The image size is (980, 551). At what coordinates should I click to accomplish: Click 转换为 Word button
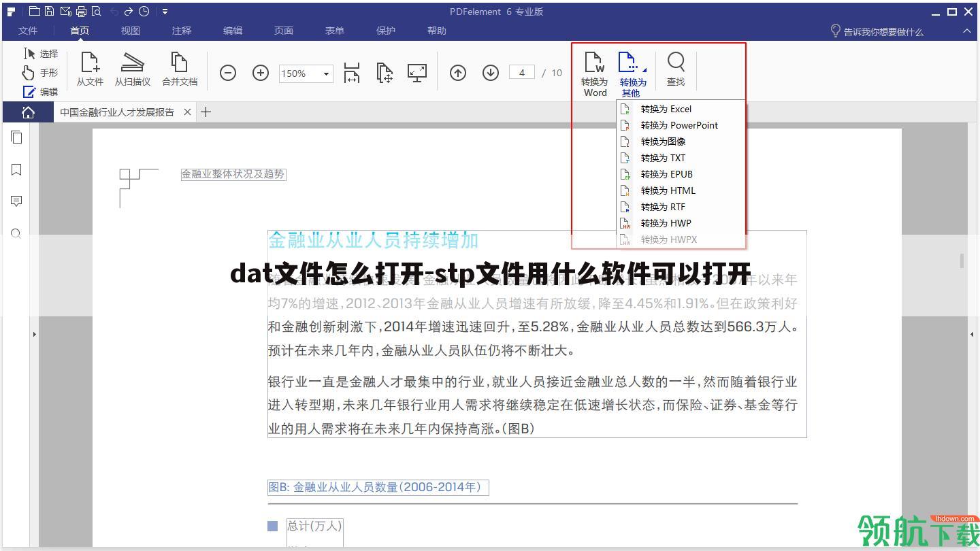point(595,73)
